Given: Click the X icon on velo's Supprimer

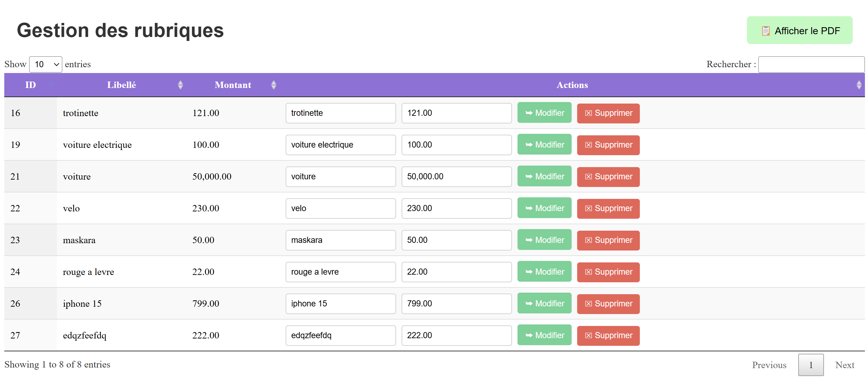Looking at the screenshot, I should click(588, 208).
